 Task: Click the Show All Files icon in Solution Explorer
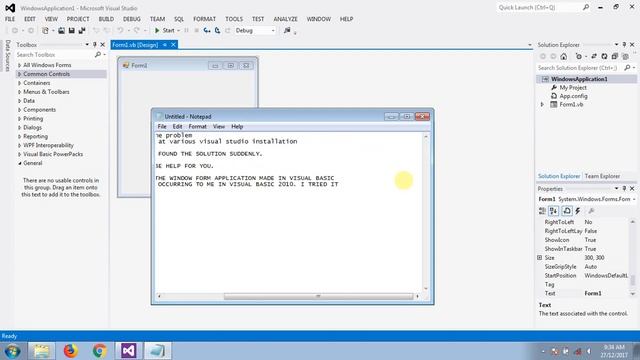coord(625,56)
